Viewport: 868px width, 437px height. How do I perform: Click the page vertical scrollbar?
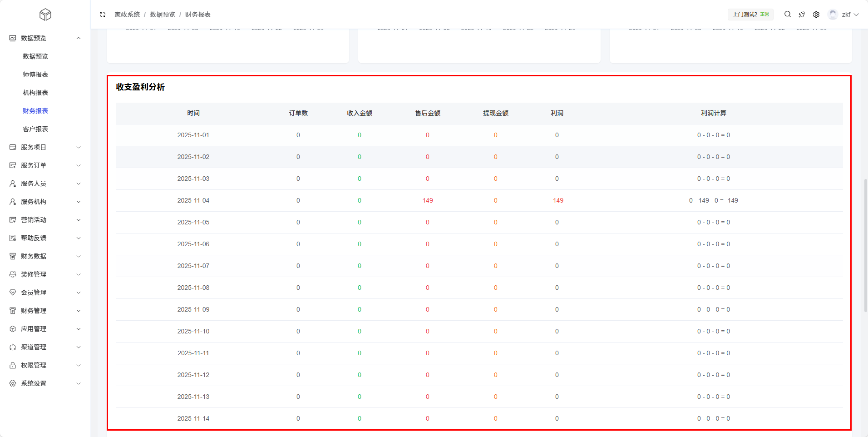pos(865,245)
